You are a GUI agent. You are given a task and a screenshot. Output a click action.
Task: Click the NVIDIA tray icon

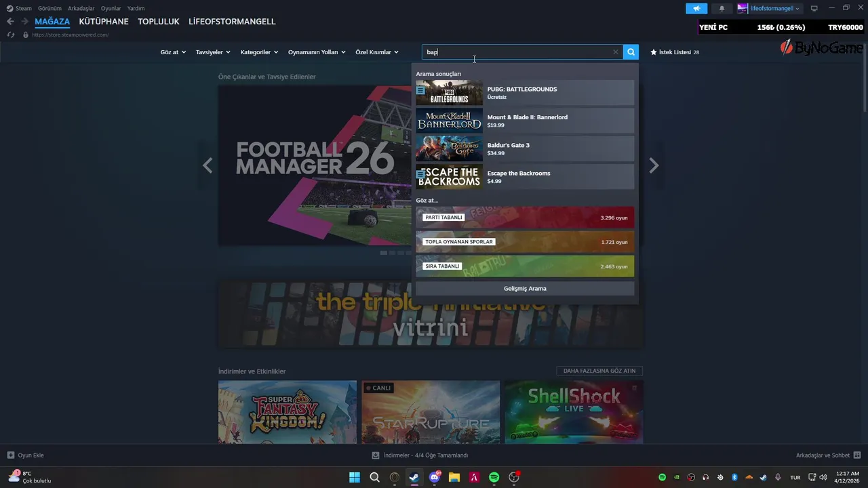(x=677, y=477)
